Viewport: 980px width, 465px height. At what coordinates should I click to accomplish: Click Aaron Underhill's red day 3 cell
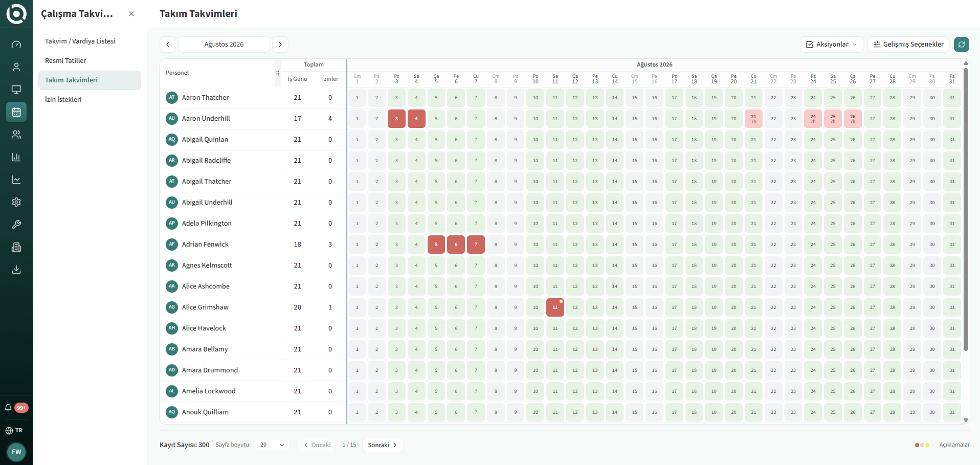coord(396,119)
